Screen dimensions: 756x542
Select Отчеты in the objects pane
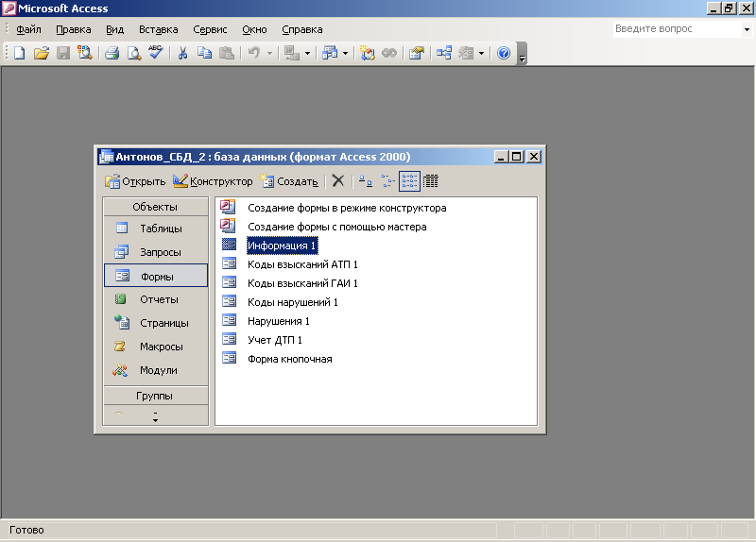point(155,299)
